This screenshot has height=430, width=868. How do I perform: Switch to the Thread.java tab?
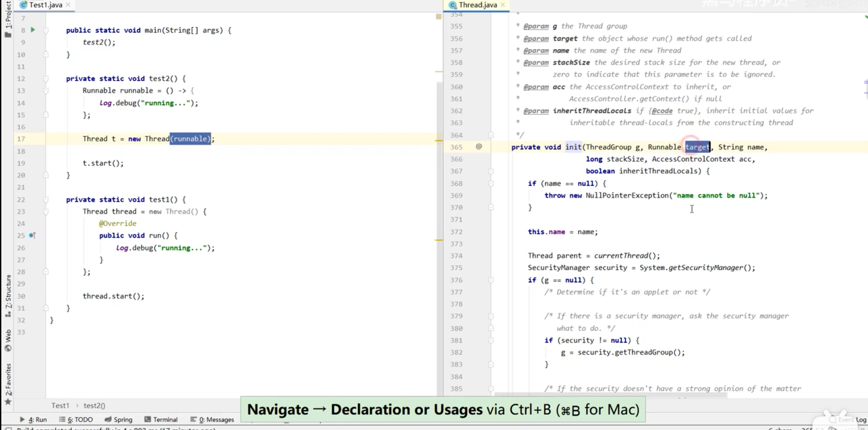477,5
